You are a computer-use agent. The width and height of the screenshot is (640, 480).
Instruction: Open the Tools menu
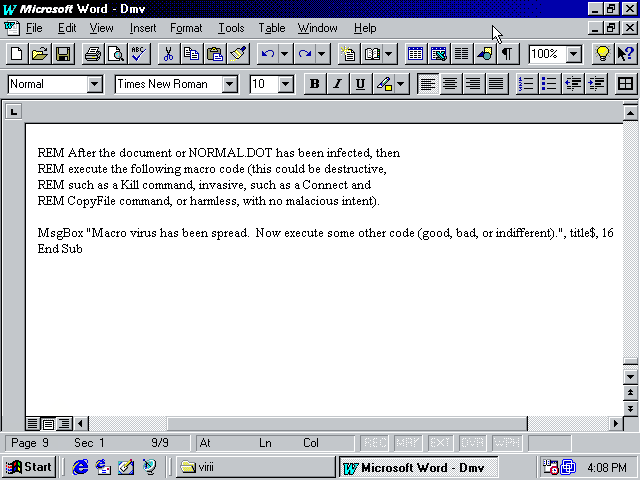tap(231, 28)
